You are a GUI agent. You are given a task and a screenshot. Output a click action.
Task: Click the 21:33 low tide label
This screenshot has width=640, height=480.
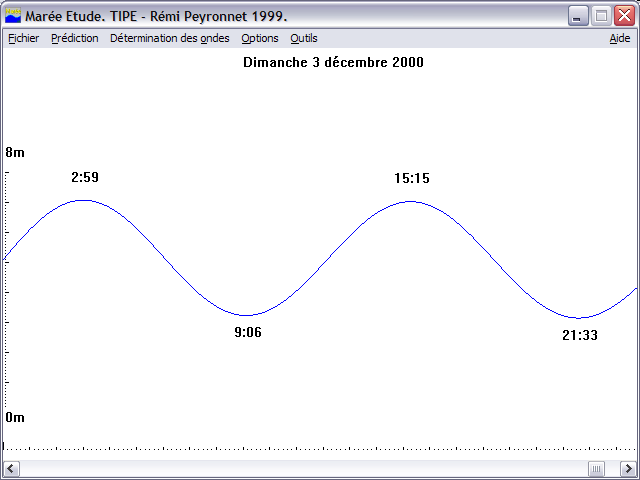click(x=580, y=335)
